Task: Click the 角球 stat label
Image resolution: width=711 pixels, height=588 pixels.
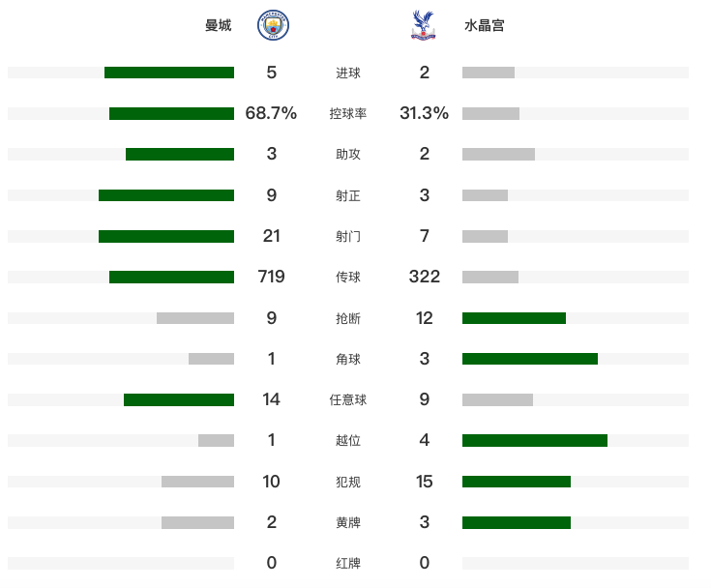Action: tap(348, 359)
